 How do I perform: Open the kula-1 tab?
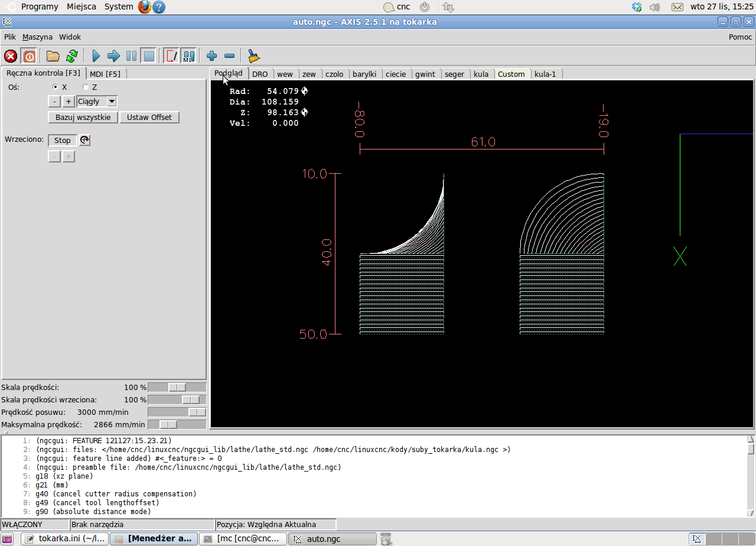[545, 74]
